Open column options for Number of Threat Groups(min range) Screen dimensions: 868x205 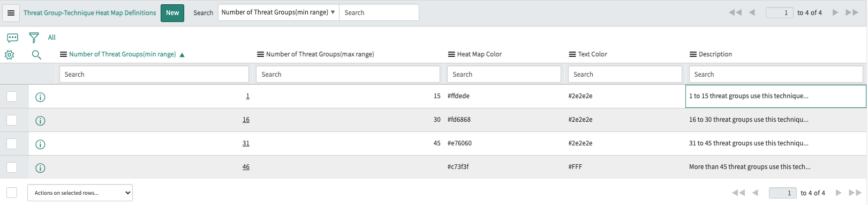63,54
